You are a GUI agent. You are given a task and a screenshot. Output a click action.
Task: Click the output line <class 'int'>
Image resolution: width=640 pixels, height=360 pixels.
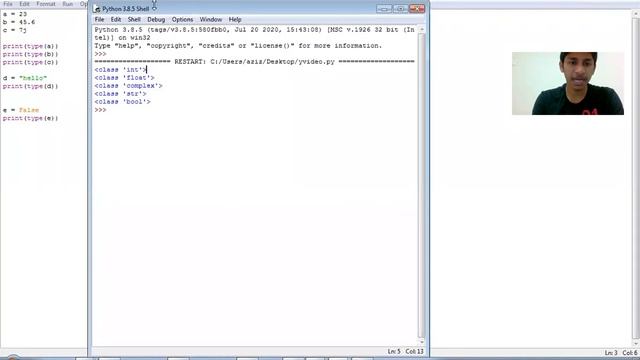120,70
